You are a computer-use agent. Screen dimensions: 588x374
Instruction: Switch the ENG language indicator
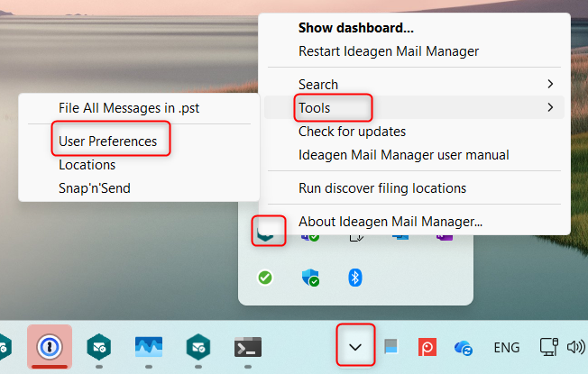click(507, 347)
